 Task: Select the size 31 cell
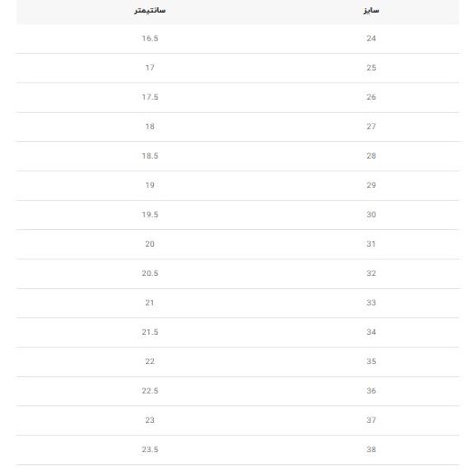371,244
